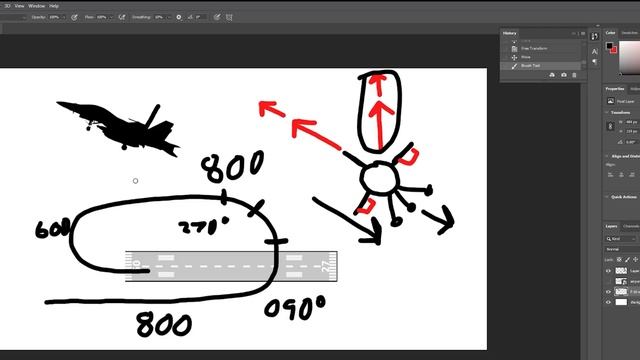Screen dimensions: 640x360
Task: Open the Paragraph panel icon
Action: [x=594, y=62]
